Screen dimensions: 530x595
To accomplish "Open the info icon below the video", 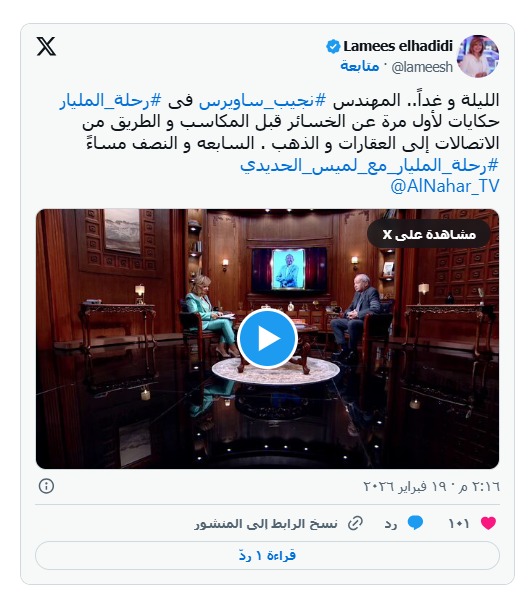I will (x=46, y=486).
